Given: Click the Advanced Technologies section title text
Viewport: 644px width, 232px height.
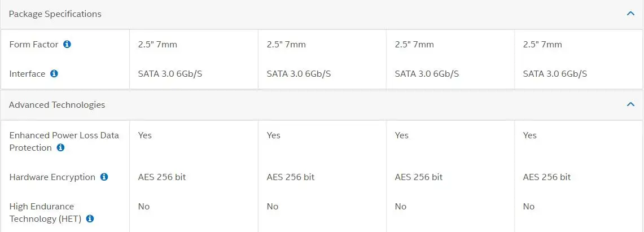Looking at the screenshot, I should [x=57, y=104].
